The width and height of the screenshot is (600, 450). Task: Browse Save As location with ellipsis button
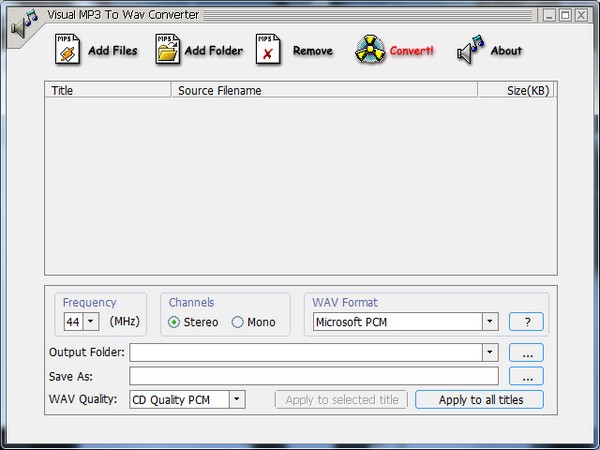pyautogui.click(x=526, y=376)
